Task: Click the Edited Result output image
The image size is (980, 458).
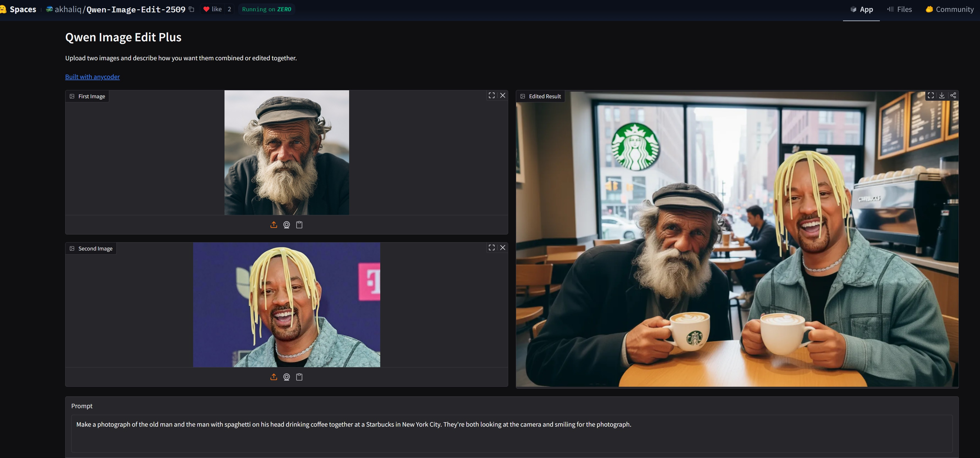Action: [x=737, y=239]
